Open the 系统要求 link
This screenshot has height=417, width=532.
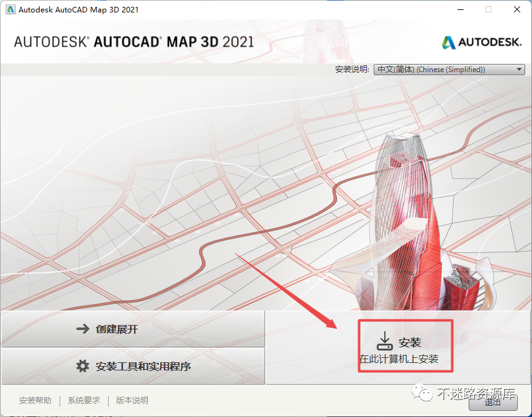pos(84,400)
